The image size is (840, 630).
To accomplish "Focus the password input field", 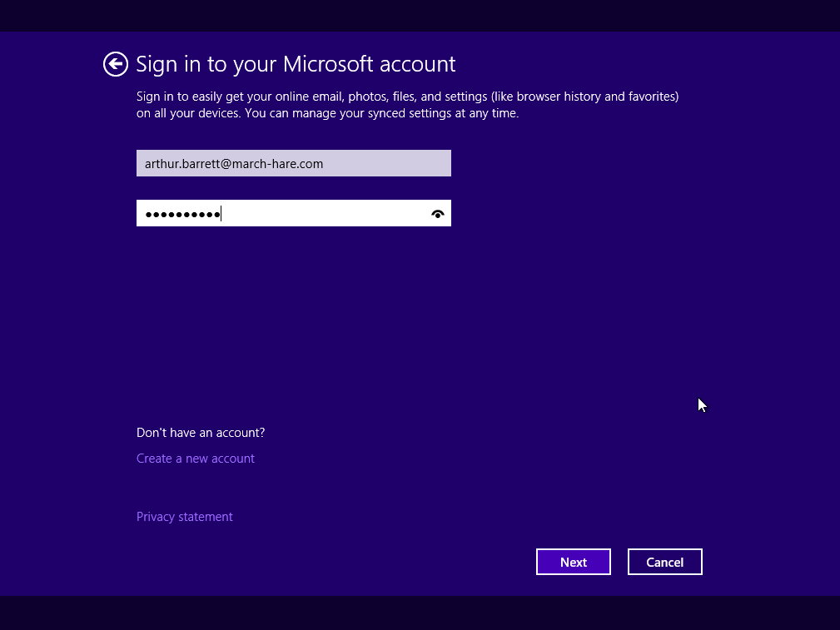I will click(x=294, y=213).
